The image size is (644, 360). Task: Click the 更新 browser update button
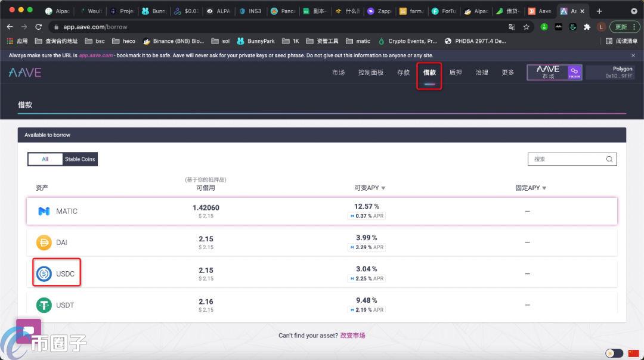[x=624, y=27]
